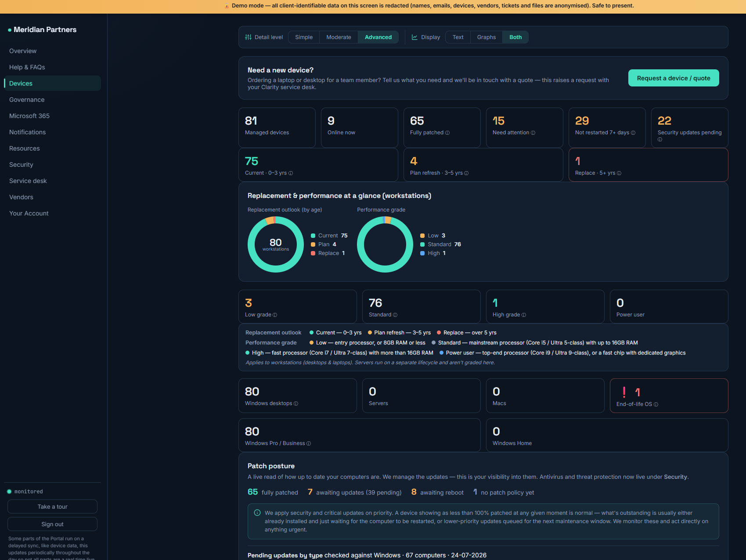Click the Sign out button
746x560 pixels.
[x=52, y=524]
